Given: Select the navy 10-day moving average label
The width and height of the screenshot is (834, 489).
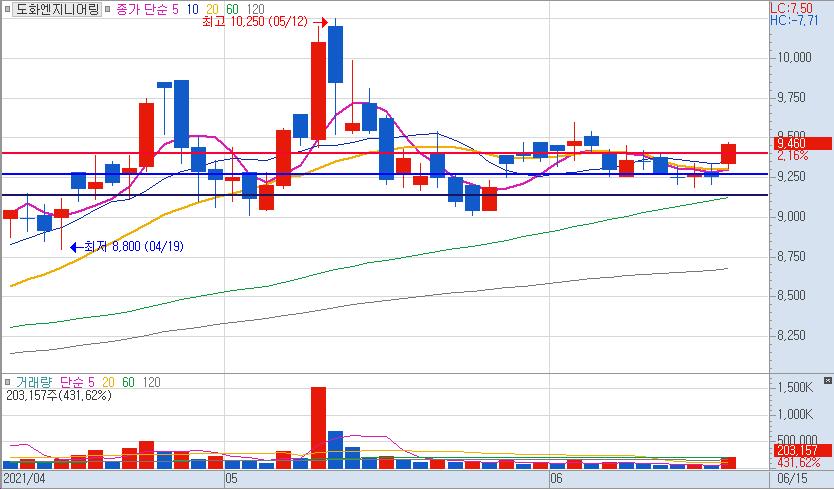Looking at the screenshot, I should (192, 9).
